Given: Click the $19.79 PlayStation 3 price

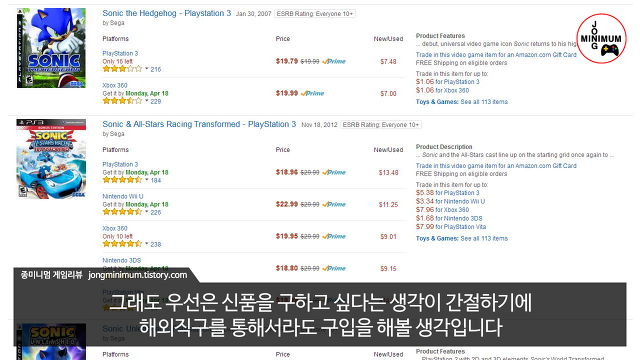Looking at the screenshot, I should [x=287, y=61].
